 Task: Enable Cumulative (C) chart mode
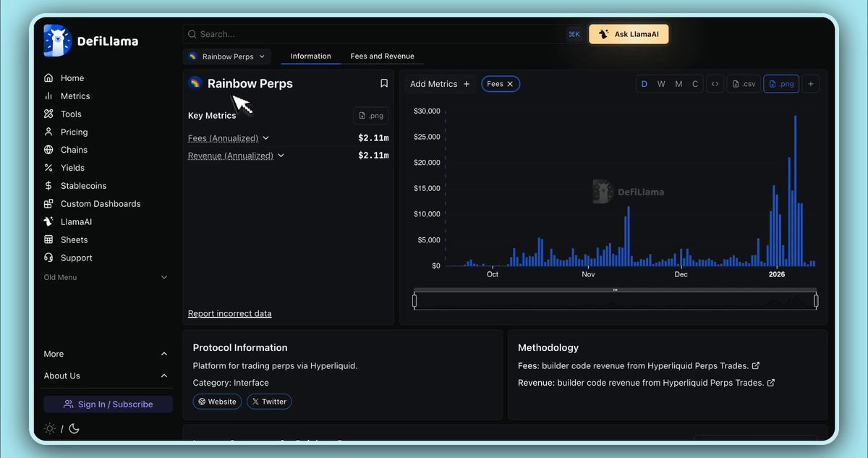(x=695, y=84)
